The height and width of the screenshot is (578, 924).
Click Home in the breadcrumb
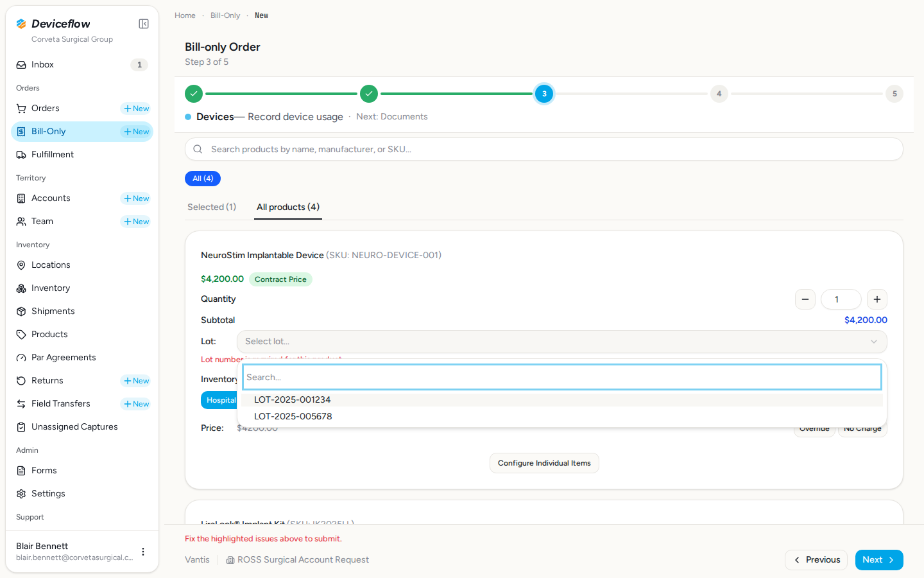coord(185,15)
